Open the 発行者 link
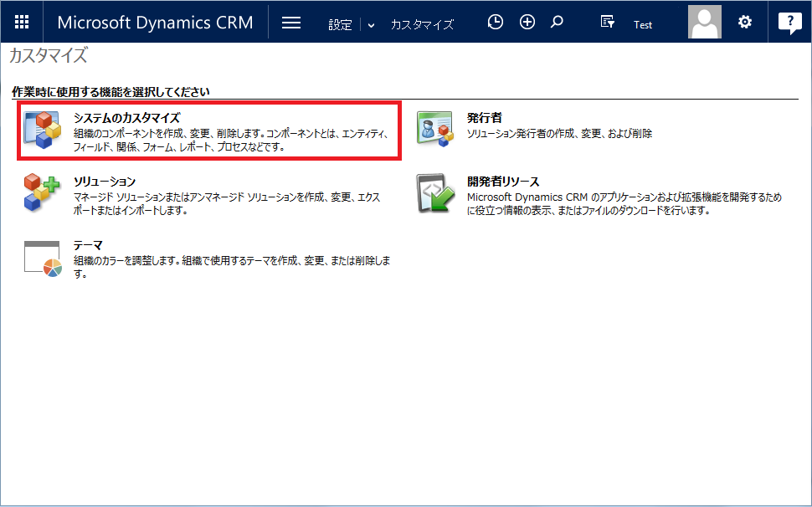This screenshot has height=507, width=812. (x=484, y=117)
